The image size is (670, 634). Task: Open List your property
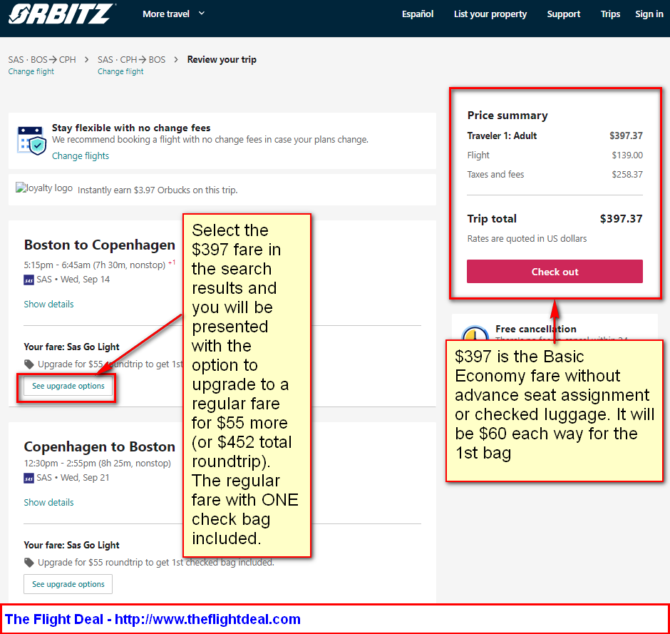[x=490, y=14]
